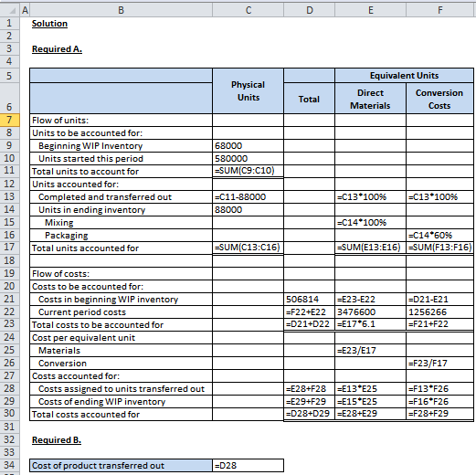Select the =SUM(F13:F16) cell
476x475 pixels.
(x=439, y=248)
